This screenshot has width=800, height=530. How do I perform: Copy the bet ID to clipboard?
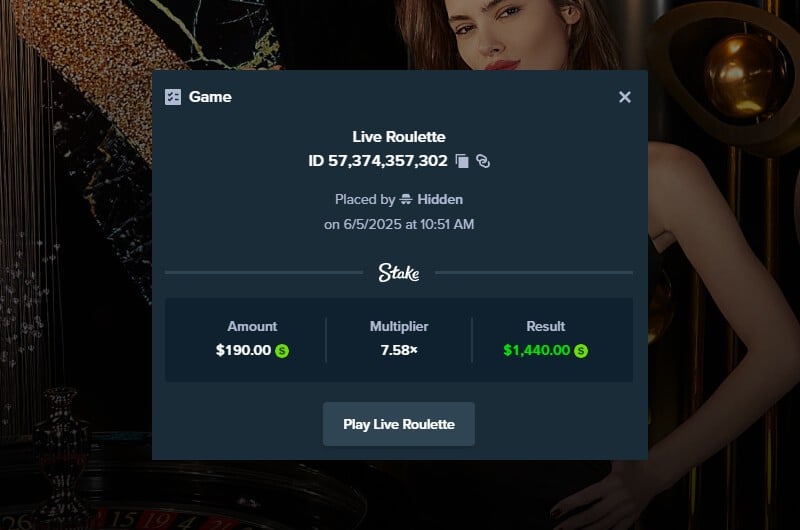point(462,161)
